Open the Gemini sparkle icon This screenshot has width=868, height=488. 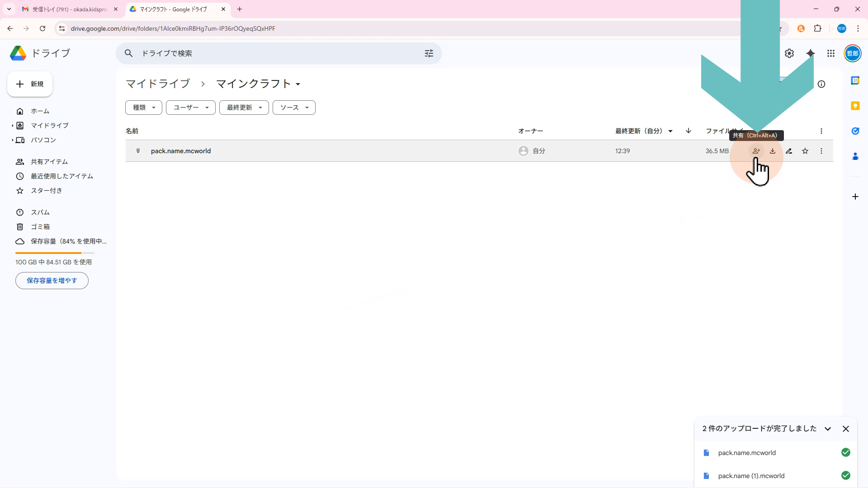810,53
